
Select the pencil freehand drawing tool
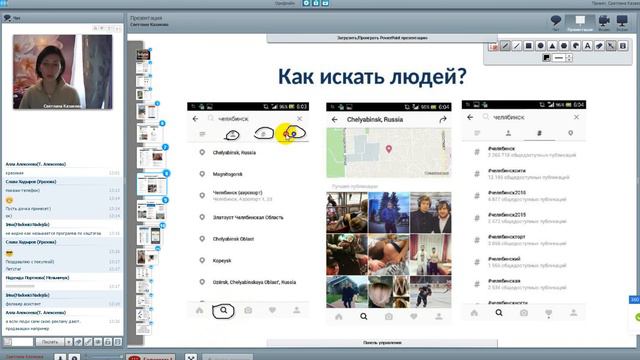(505, 46)
